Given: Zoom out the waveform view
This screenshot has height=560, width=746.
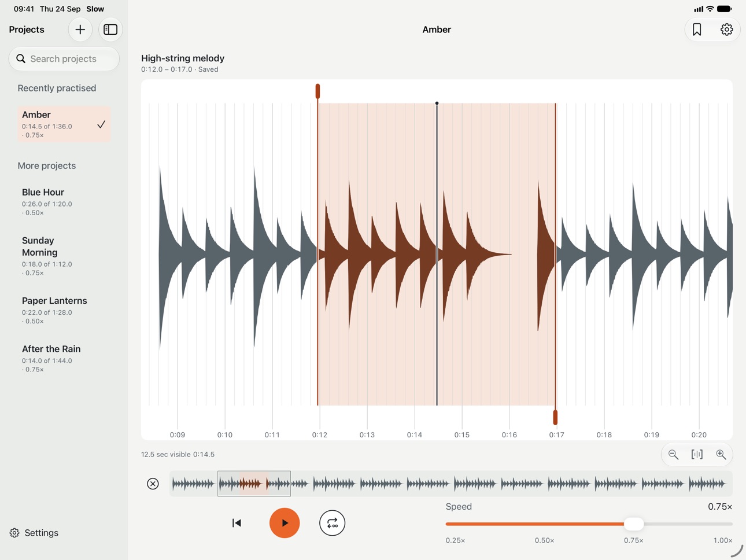Looking at the screenshot, I should coord(673,455).
